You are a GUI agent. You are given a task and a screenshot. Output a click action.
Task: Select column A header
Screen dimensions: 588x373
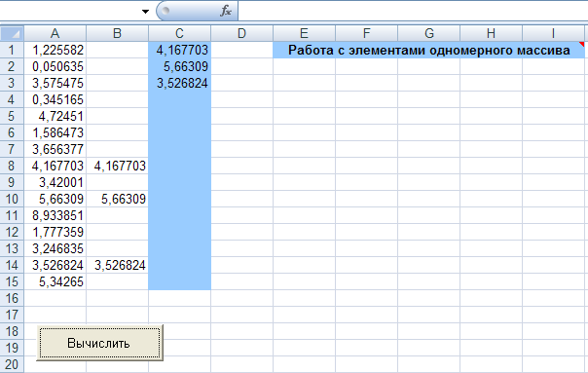coord(55,33)
